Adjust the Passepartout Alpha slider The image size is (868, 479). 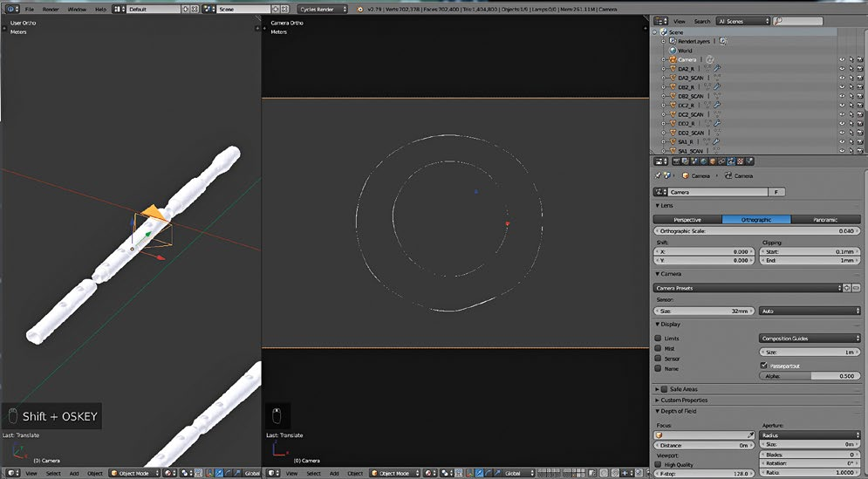pyautogui.click(x=810, y=376)
